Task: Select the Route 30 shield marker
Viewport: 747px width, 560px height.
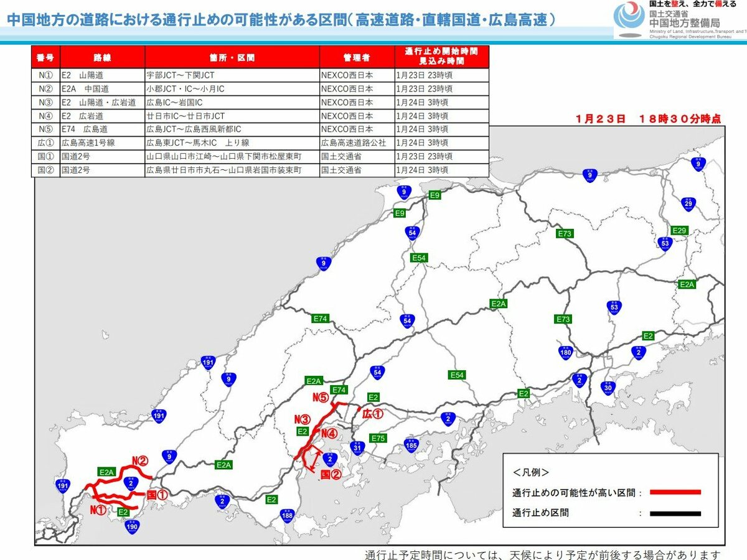Action: coord(608,387)
